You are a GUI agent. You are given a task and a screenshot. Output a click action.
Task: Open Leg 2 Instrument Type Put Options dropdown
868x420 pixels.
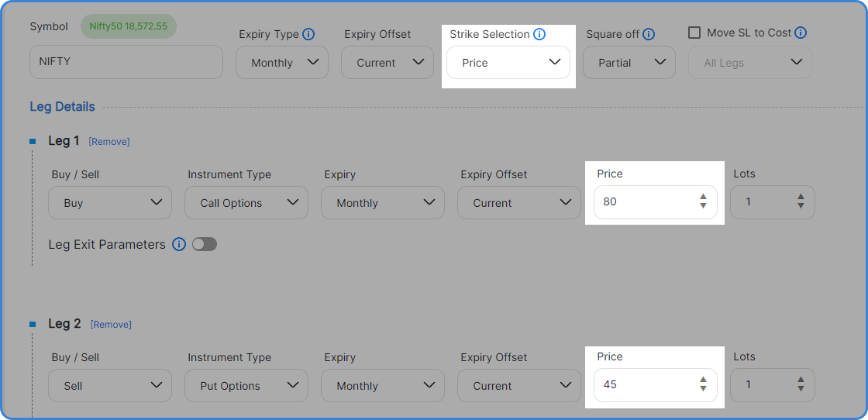coord(246,386)
